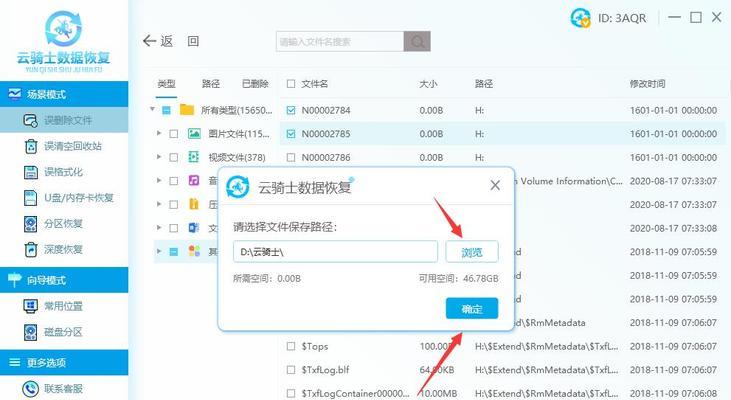
Task: Sort by the 路径 column header
Action: (484, 84)
